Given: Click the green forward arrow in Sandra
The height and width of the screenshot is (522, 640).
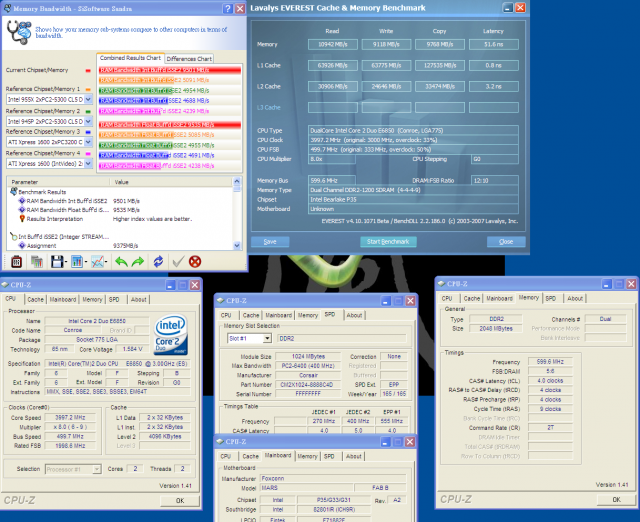Looking at the screenshot, I should coord(138,262).
